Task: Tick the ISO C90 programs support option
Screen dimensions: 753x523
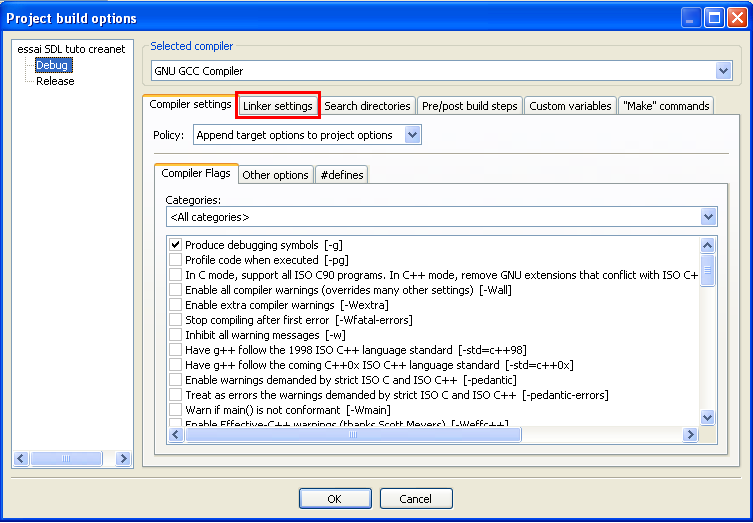Action: 175,275
